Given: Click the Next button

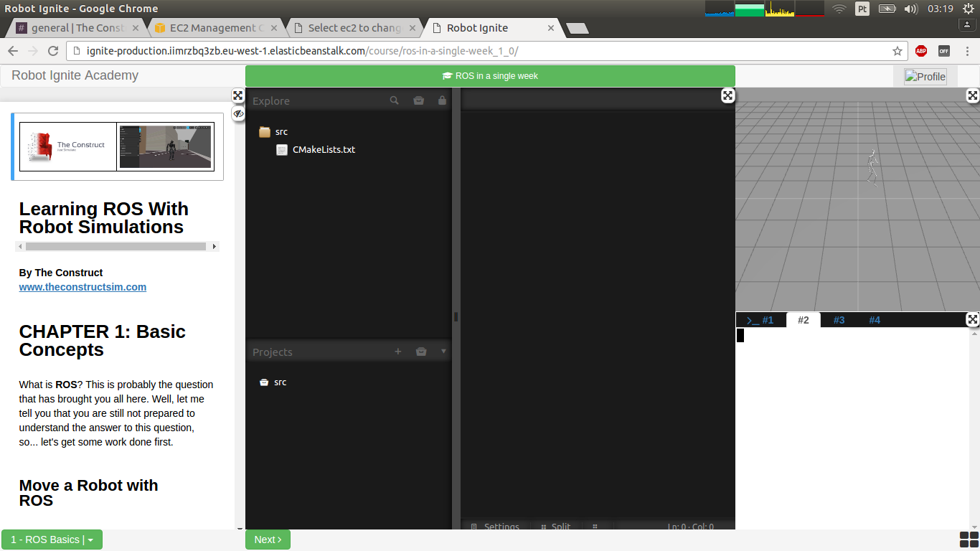Looking at the screenshot, I should 268,540.
